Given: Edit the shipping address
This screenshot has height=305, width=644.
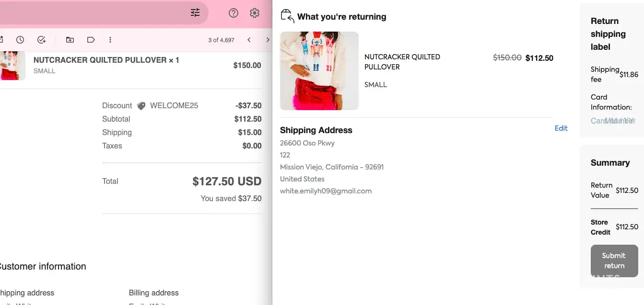Looking at the screenshot, I should [561, 128].
